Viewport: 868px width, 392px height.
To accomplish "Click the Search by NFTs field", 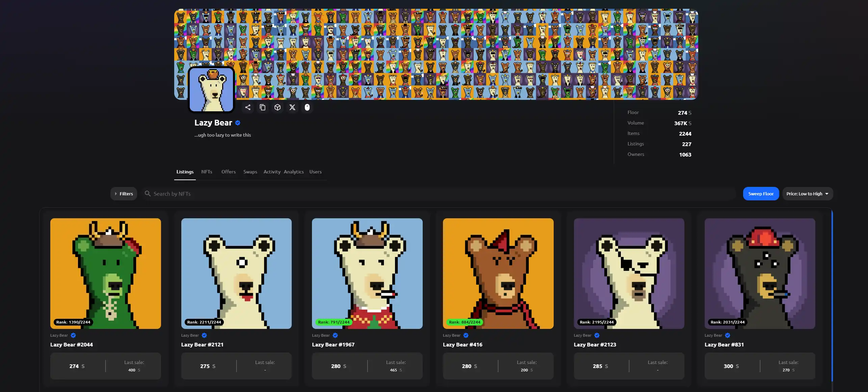I will pyautogui.click(x=439, y=194).
